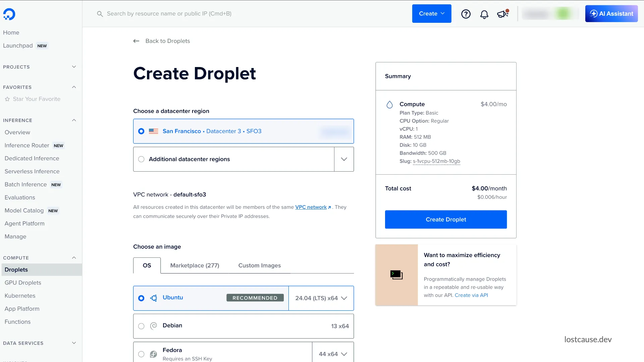
Task: Open Inference Router in the sidebar
Action: tap(27, 145)
